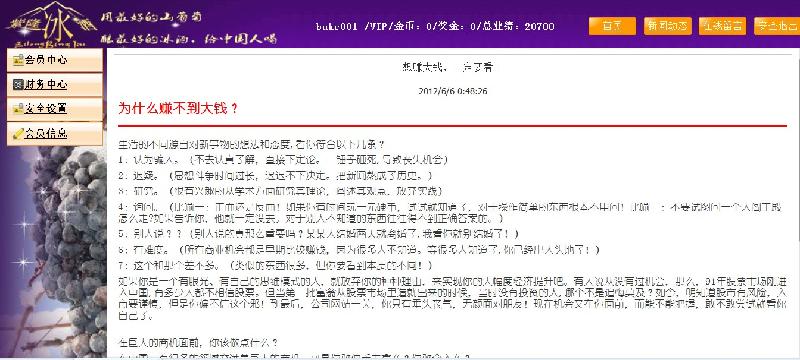This screenshot has width=800, height=360.
Task: Click the icon beside 会员中心
Action: (18, 60)
